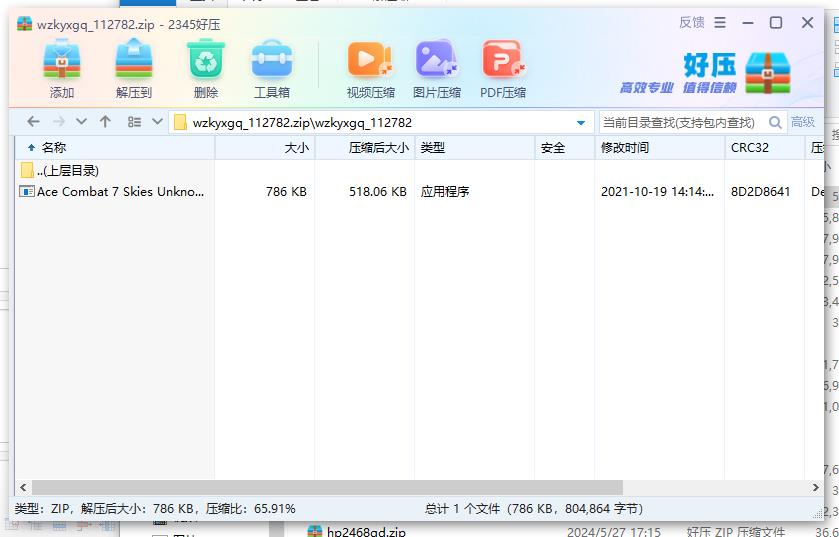Click the address path field
839x537 pixels.
pyautogui.click(x=382, y=122)
